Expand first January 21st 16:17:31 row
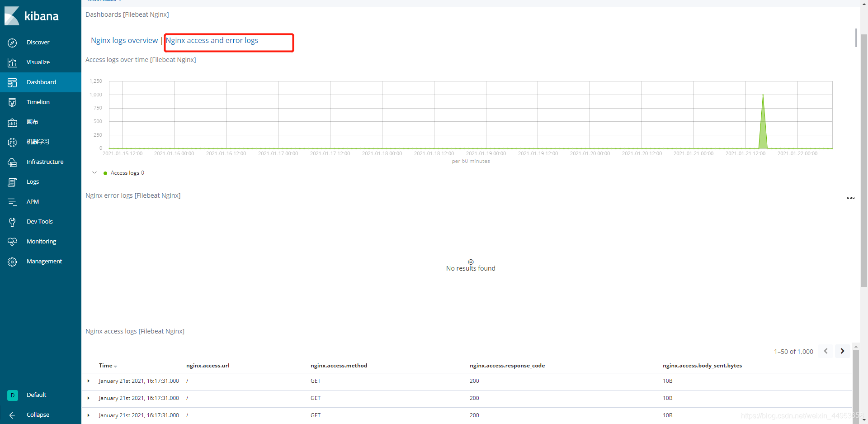The image size is (868, 424). (89, 381)
